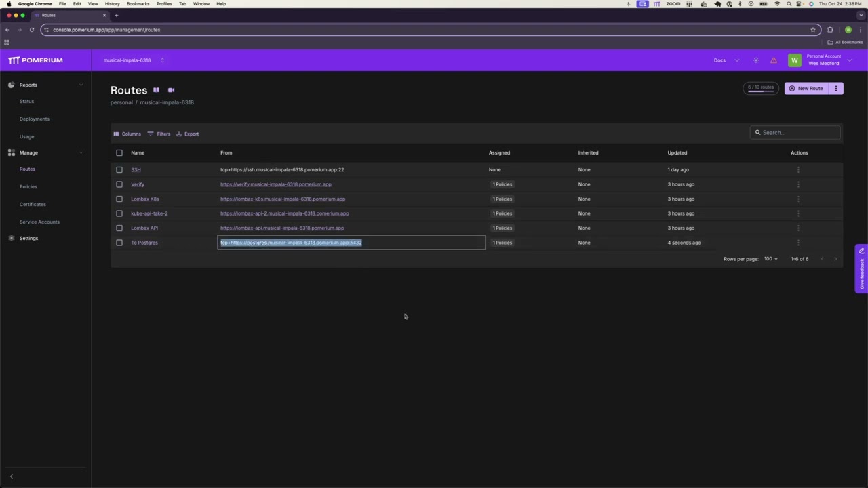
Task: Click the New Route button
Action: click(806, 88)
